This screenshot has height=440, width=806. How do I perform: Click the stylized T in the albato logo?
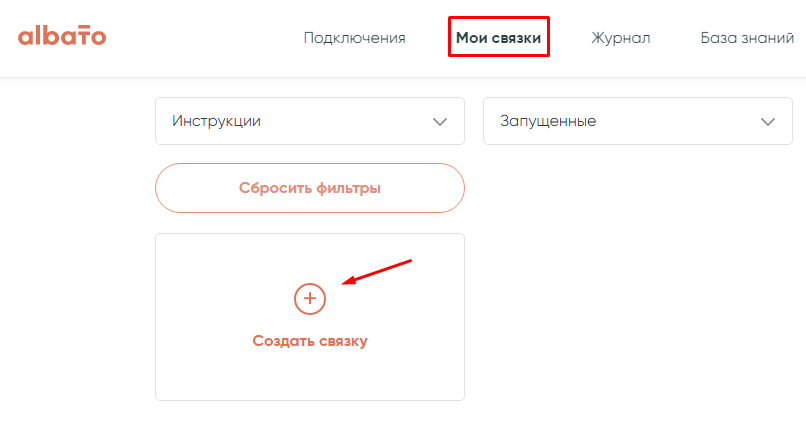82,36
